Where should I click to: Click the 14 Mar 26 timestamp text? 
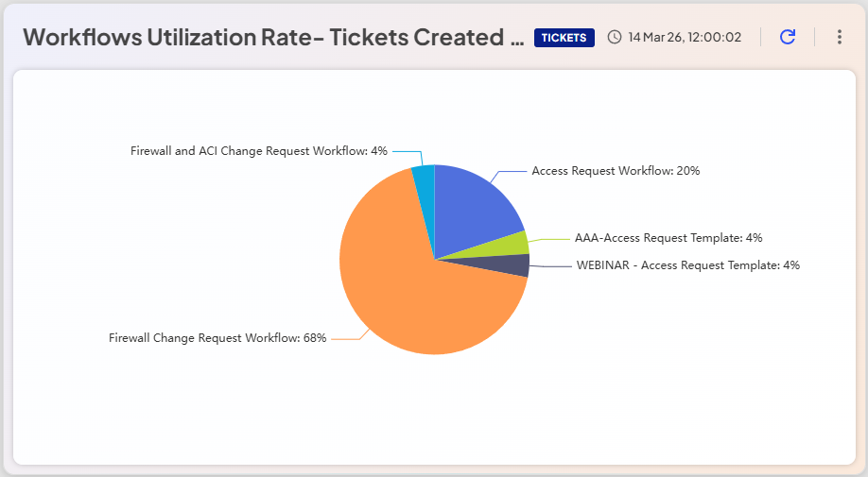point(685,38)
